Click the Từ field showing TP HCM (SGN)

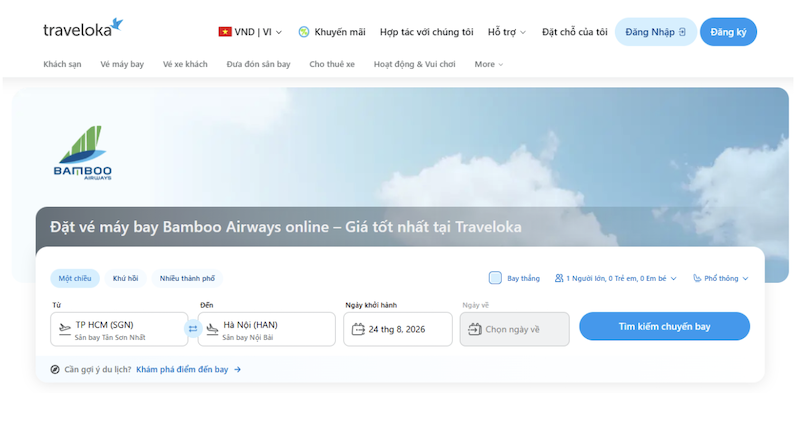[x=119, y=329]
